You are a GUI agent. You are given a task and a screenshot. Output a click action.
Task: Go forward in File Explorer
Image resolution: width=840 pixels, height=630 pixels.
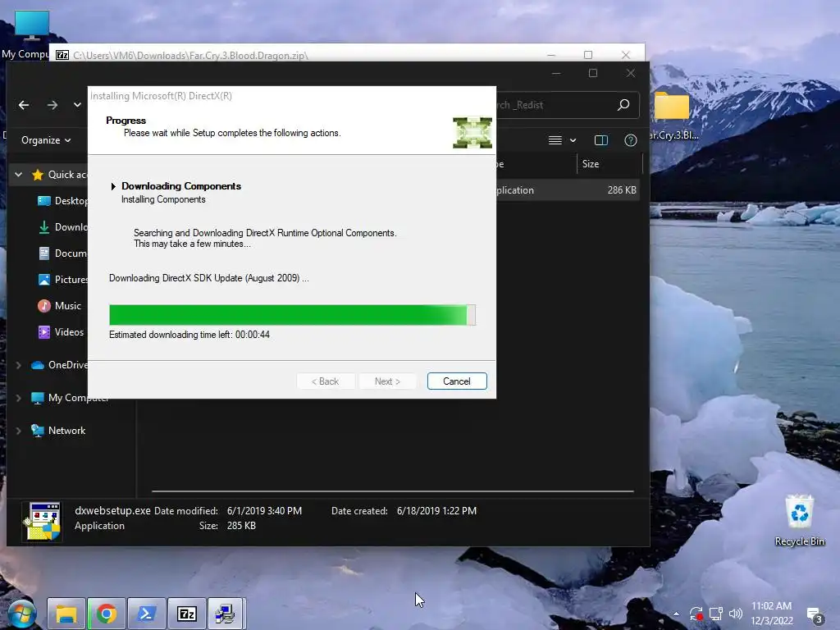click(52, 105)
